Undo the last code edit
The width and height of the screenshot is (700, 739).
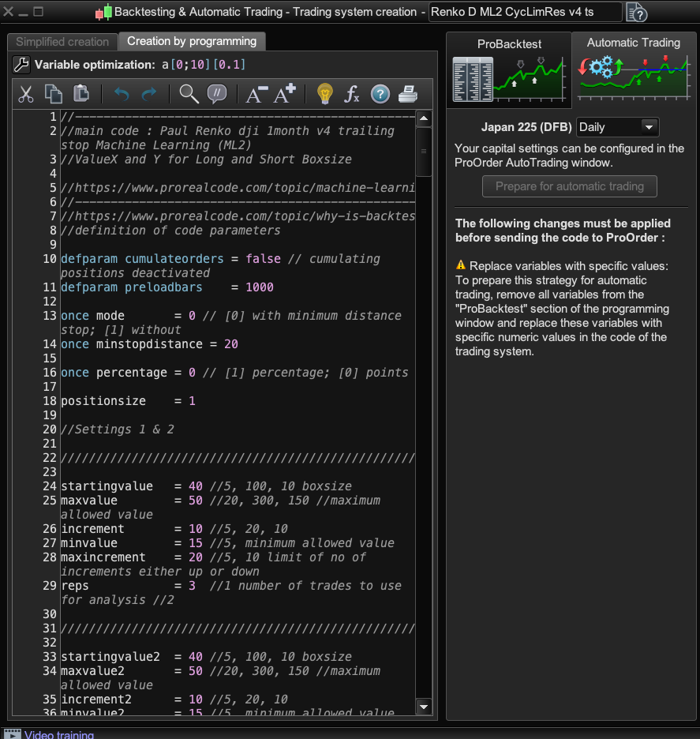[122, 94]
